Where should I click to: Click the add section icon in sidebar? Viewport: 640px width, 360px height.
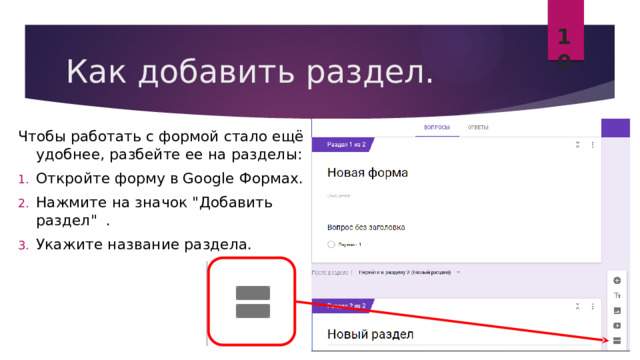pyautogui.click(x=617, y=341)
